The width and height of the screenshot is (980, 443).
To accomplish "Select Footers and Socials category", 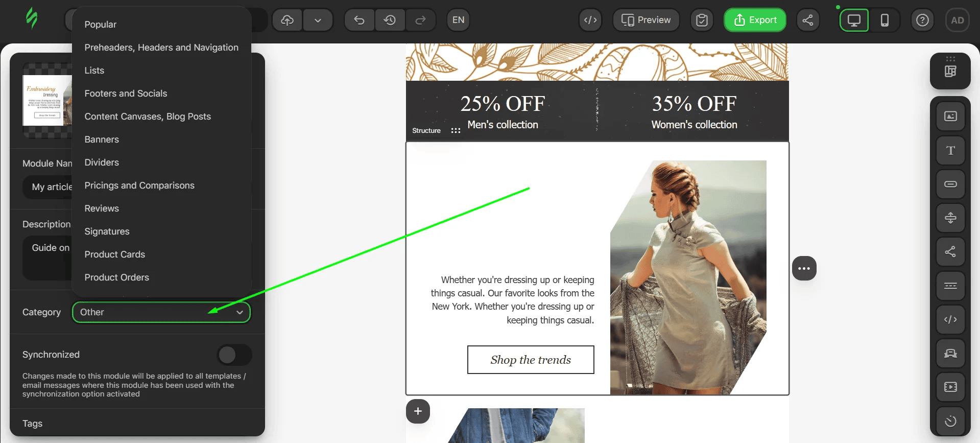I will (x=126, y=94).
